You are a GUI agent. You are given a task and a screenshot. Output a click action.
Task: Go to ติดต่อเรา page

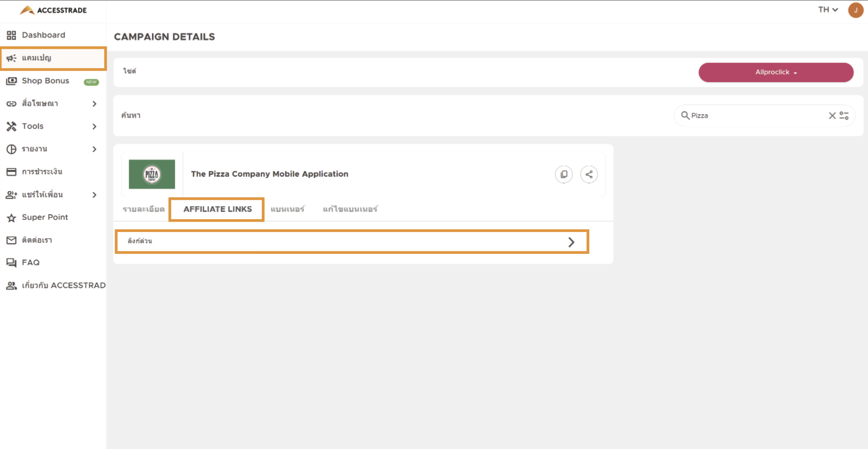(53, 240)
